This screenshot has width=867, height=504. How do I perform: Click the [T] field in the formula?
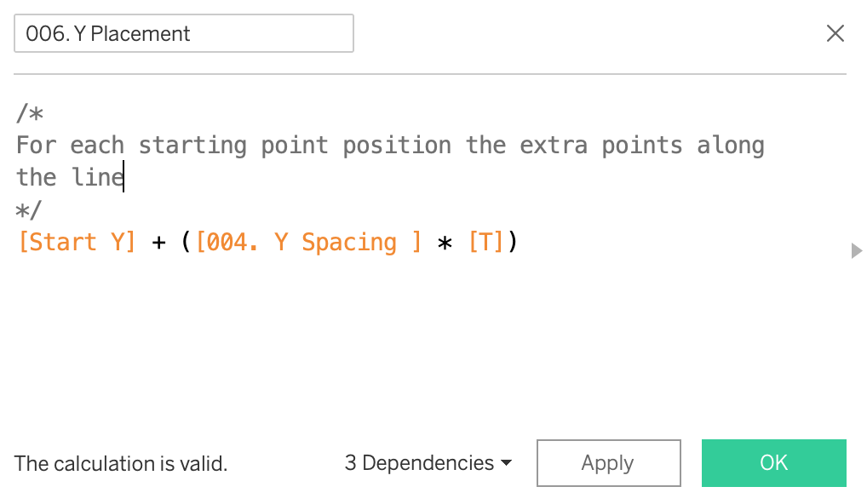485,243
